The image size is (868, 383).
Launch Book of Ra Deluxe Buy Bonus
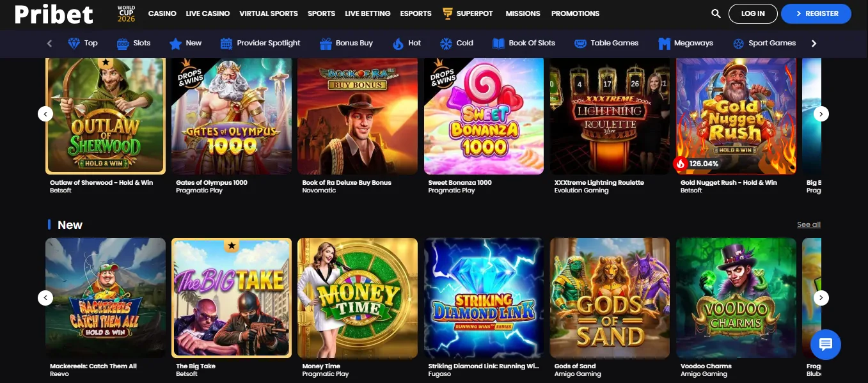click(x=358, y=116)
